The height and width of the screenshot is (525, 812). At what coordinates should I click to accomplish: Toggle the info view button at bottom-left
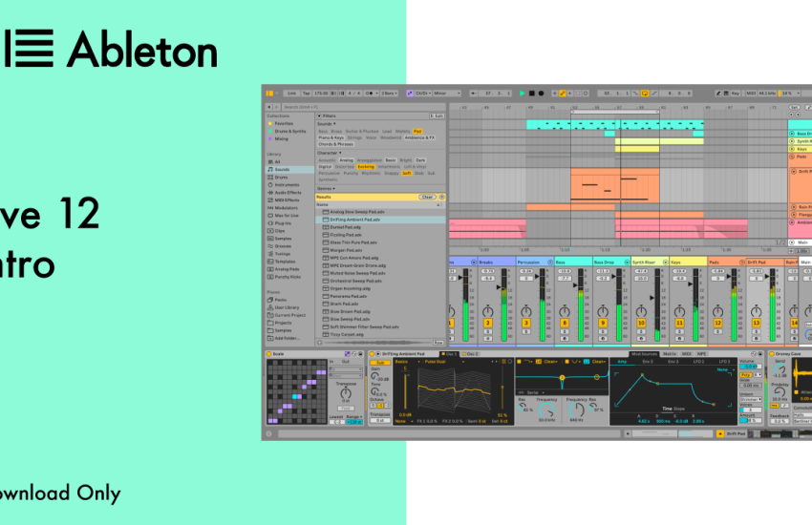click(268, 434)
